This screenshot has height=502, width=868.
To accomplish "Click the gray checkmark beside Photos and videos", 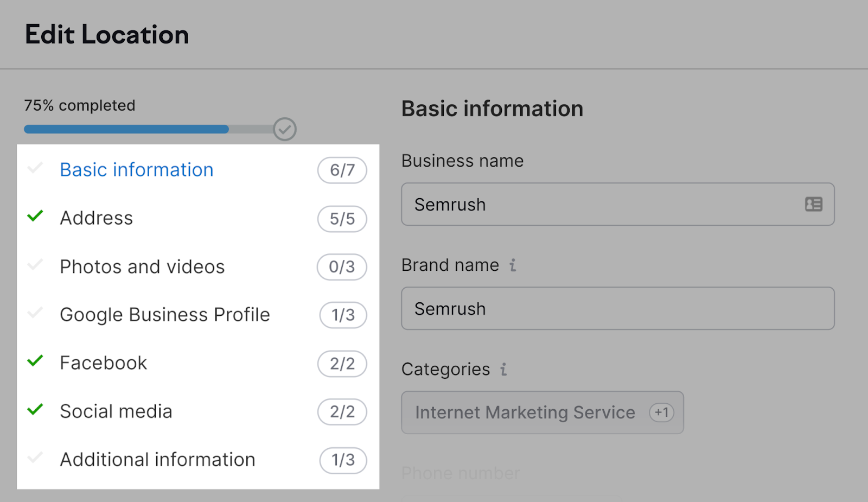I will click(35, 265).
